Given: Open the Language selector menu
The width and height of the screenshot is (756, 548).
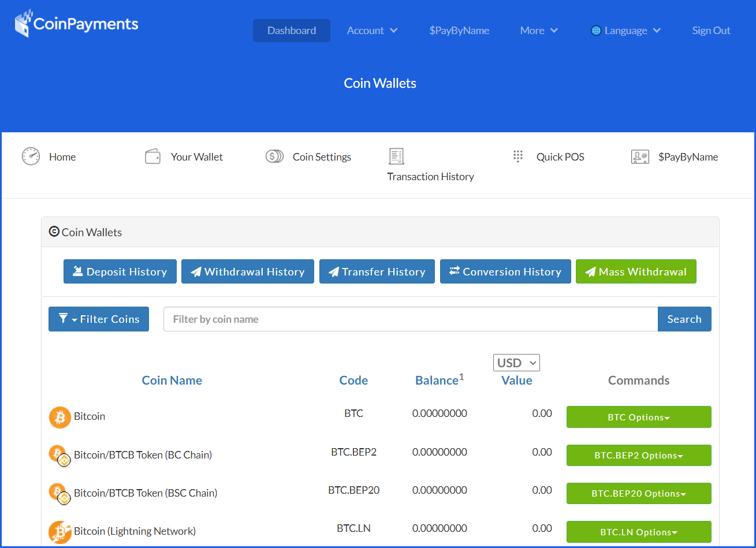Looking at the screenshot, I should [626, 31].
